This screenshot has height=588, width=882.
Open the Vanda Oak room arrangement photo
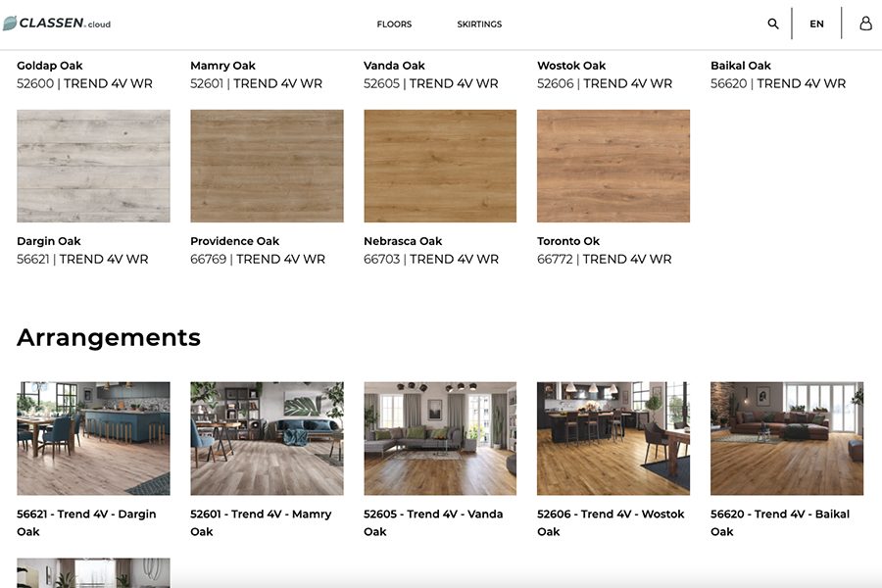(x=440, y=438)
